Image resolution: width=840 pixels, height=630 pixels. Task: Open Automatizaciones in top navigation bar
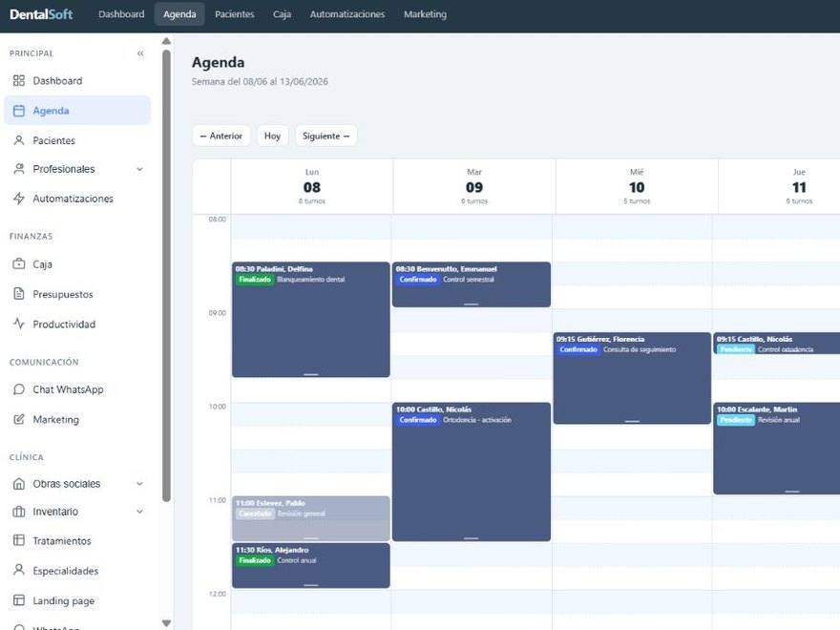click(347, 14)
